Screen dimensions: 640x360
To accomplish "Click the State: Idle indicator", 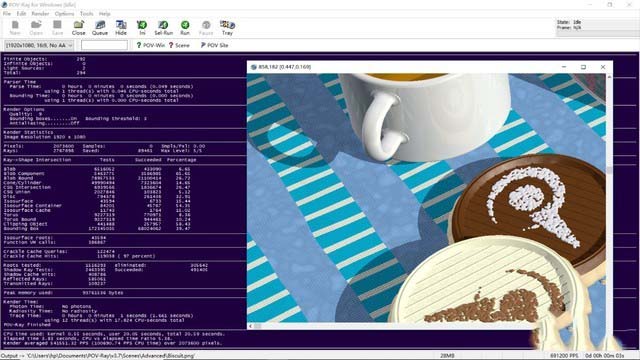I will click(569, 22).
